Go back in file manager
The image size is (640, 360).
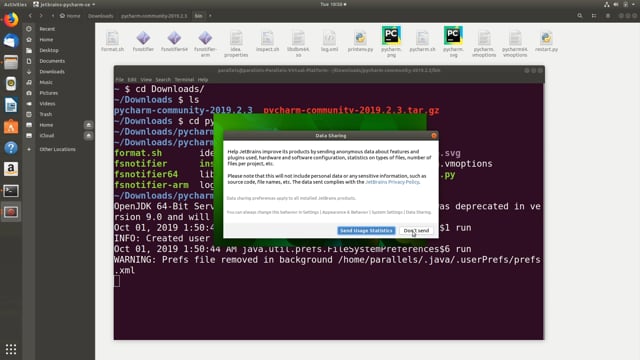[30, 16]
